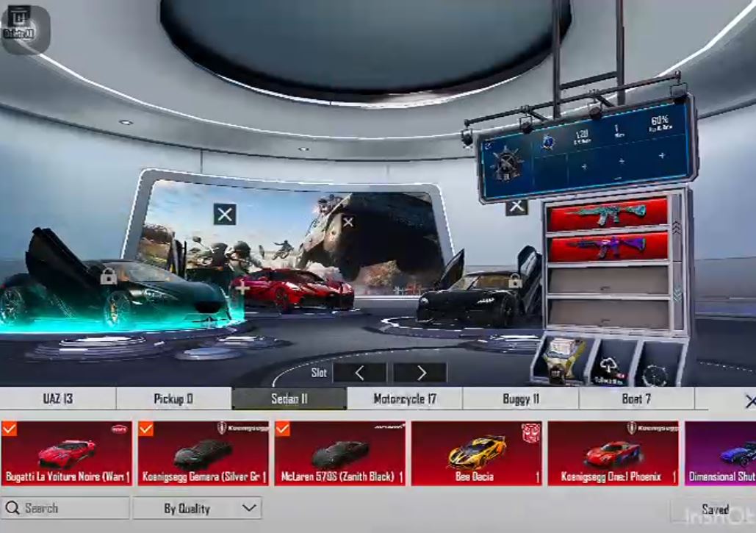Click ship wheel emblem on stats board
This screenshot has height=533, width=756.
click(x=506, y=163)
